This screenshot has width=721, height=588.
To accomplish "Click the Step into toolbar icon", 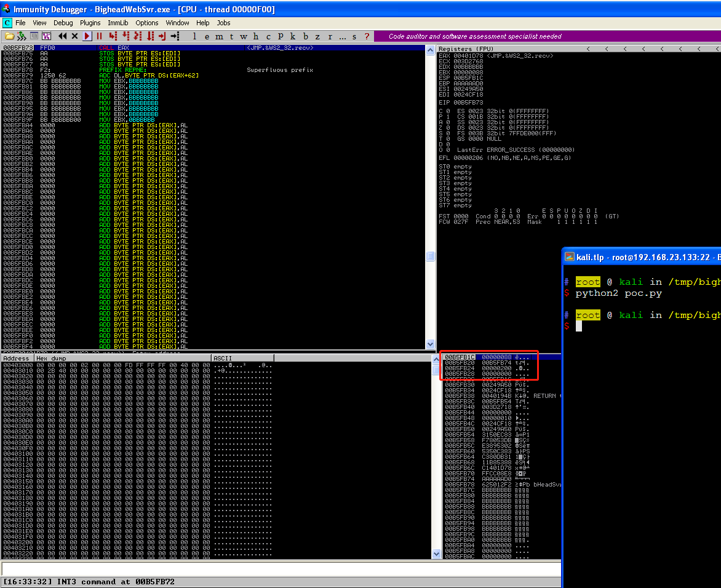I will 113,36.
